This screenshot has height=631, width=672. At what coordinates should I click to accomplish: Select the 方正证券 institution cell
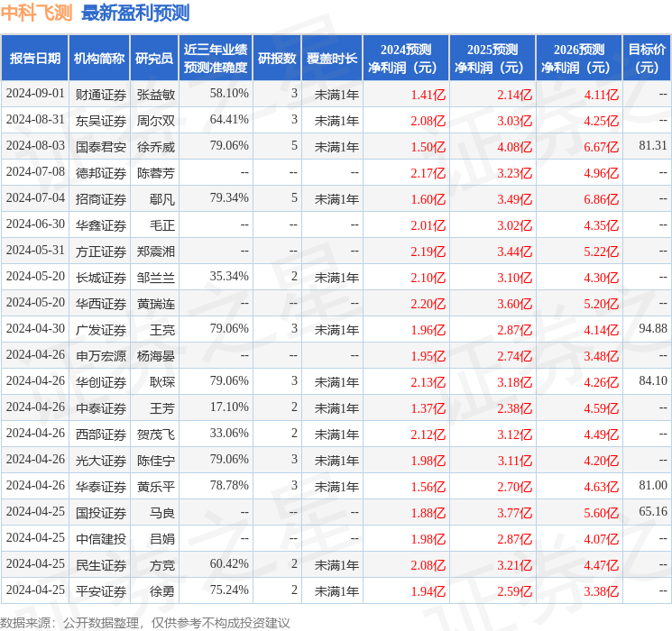(101, 251)
